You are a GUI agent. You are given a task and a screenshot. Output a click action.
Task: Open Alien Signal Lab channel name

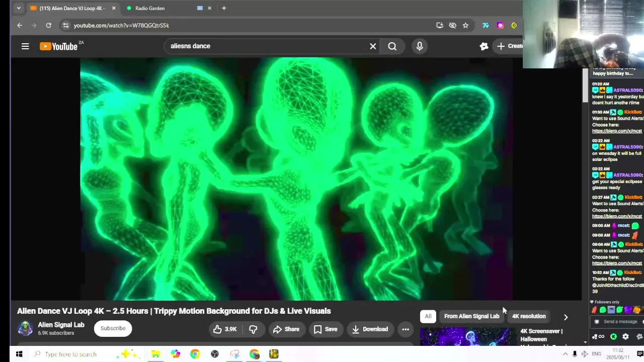[x=61, y=325]
